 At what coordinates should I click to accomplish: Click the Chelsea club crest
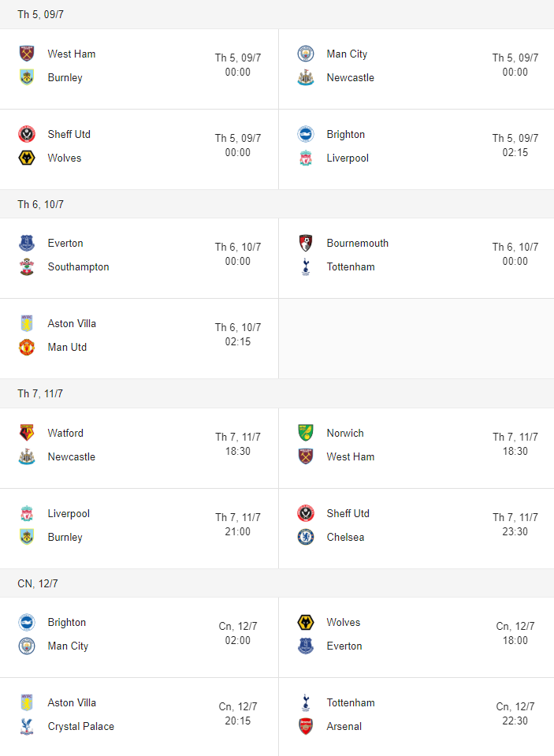click(306, 537)
